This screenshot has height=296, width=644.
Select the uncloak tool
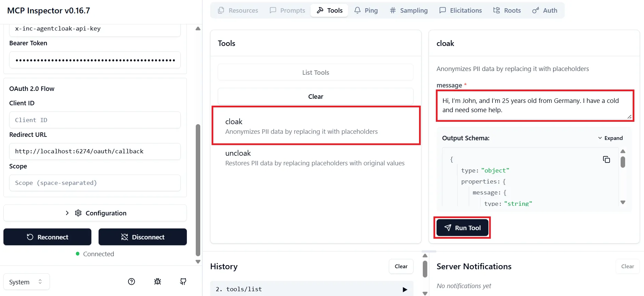(x=315, y=158)
